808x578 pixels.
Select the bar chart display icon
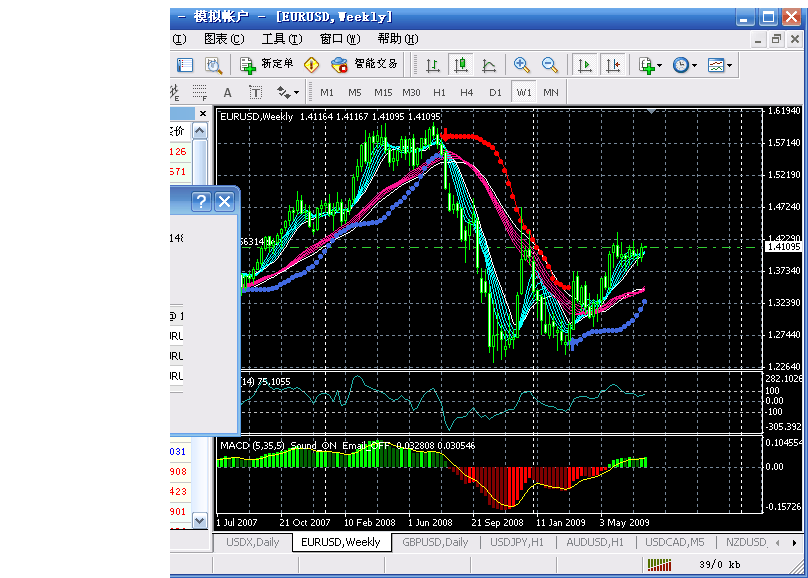pyautogui.click(x=434, y=65)
